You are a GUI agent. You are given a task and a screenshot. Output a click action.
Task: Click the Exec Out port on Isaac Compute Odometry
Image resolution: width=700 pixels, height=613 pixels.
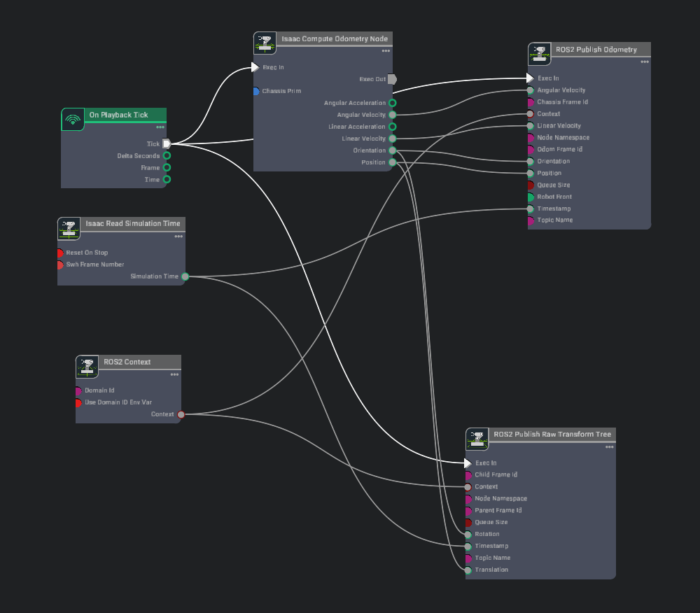392,79
